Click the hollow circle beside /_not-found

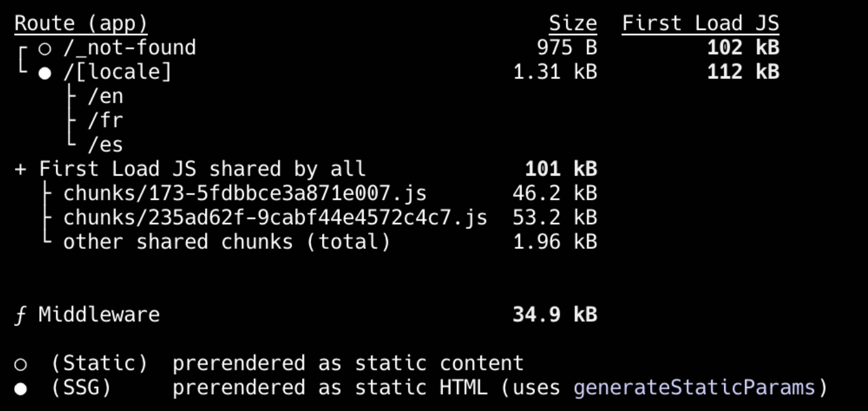coord(45,49)
